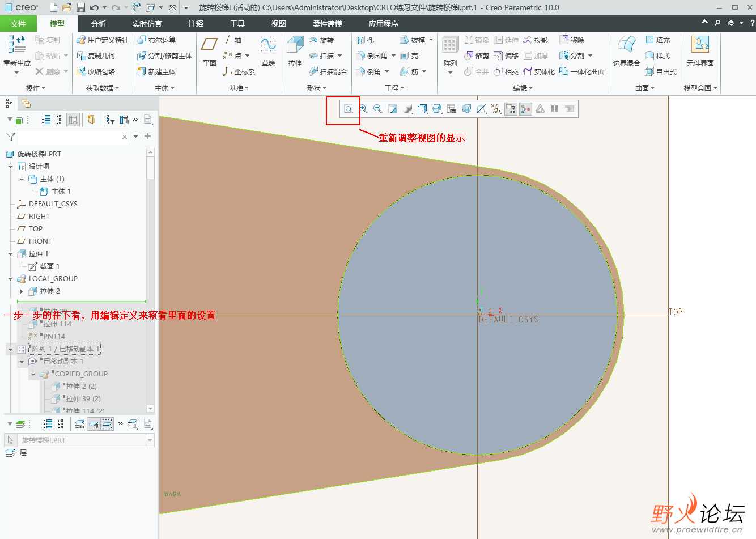Viewport: 756px width, 539px height.
Task: Open the Round (倒圆角) dropdown arrow
Action: pos(393,56)
